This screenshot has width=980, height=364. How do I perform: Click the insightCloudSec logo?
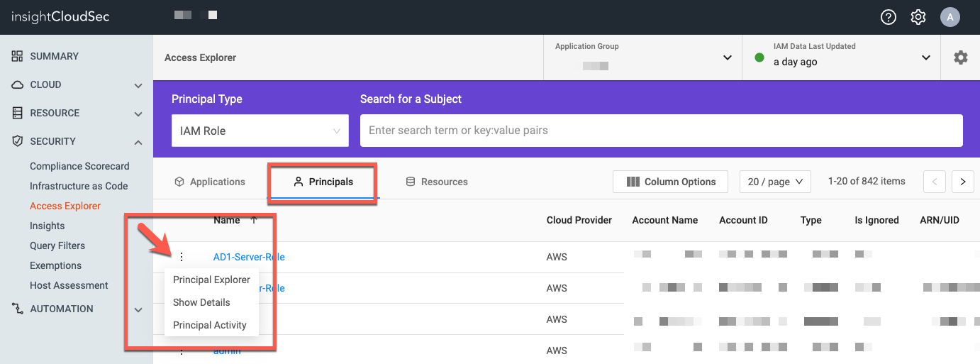[60, 16]
